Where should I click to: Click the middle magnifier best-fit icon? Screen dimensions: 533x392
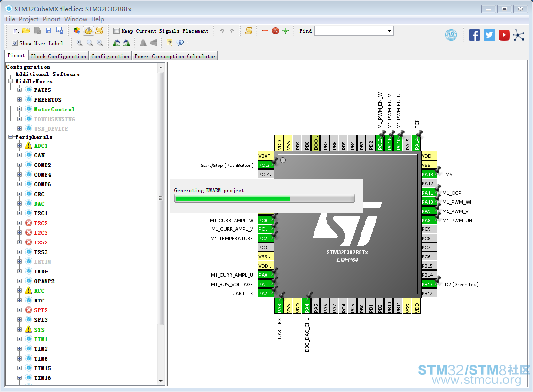tap(90, 43)
